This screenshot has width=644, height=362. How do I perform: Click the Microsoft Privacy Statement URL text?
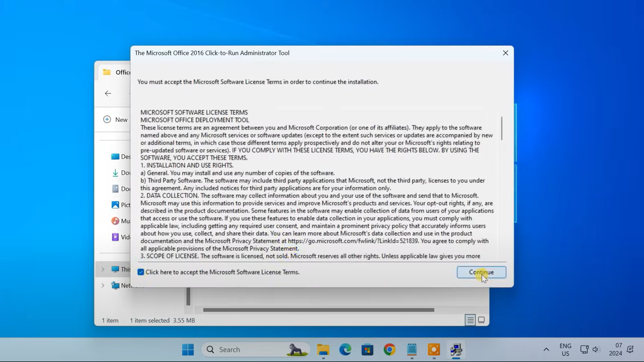(353, 241)
